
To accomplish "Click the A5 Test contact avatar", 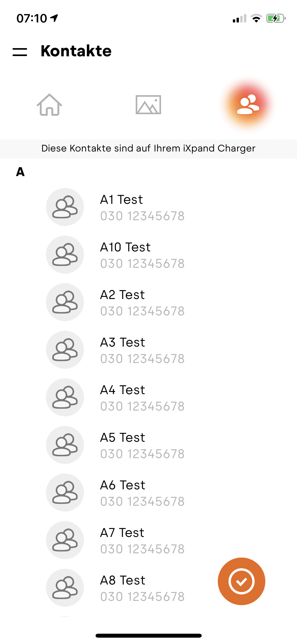I will tap(65, 445).
